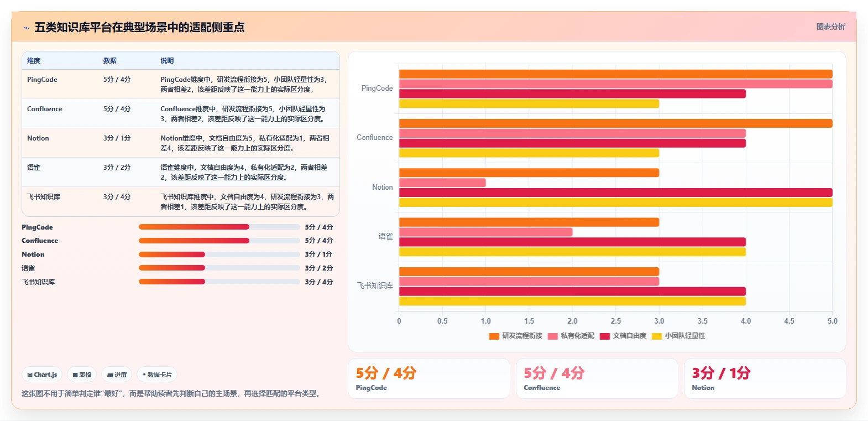The height and width of the screenshot is (421, 868).
Task: Click Notion's pink 私有化适配 bar in the chart
Action: [442, 183]
